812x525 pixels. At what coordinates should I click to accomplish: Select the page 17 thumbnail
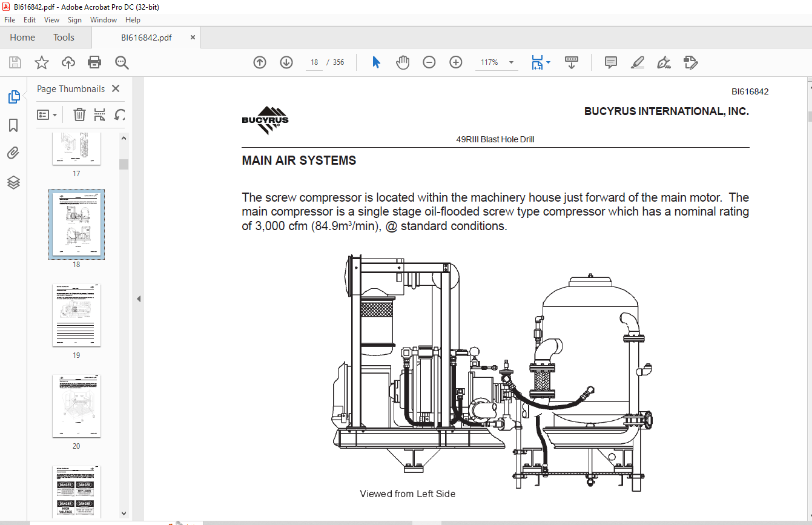pyautogui.click(x=76, y=148)
